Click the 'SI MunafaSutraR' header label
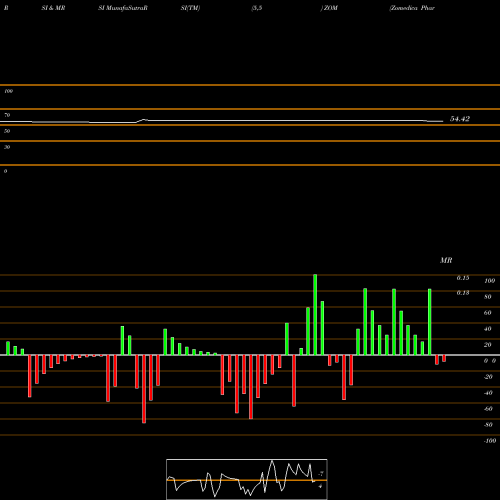500x500 pixels. coord(123,8)
